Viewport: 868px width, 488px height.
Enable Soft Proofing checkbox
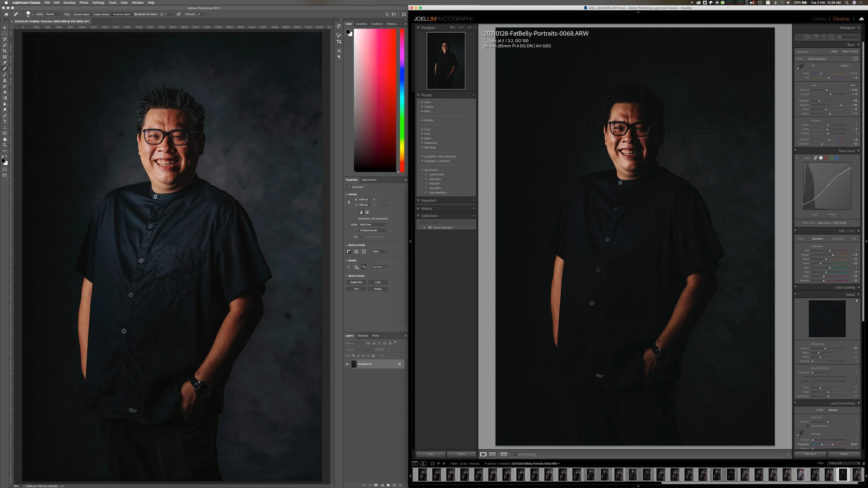(515, 454)
